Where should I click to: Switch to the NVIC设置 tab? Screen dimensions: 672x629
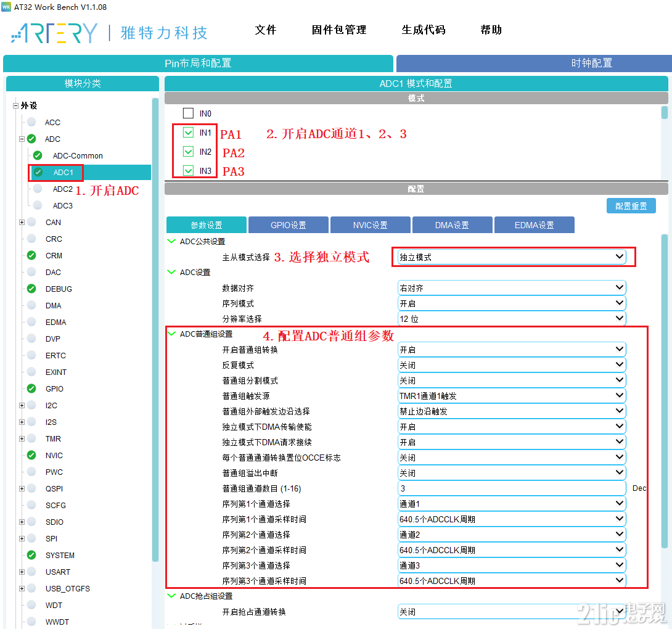pos(371,225)
